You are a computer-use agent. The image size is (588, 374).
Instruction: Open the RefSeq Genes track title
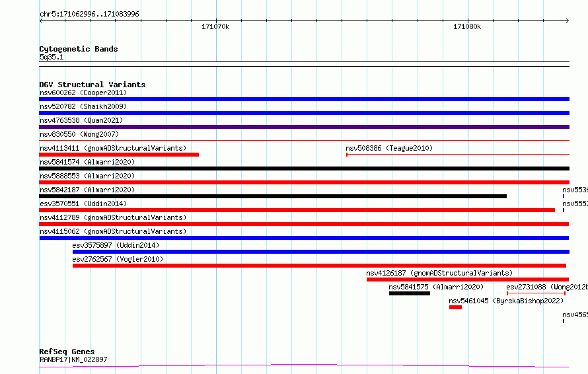[x=67, y=352]
